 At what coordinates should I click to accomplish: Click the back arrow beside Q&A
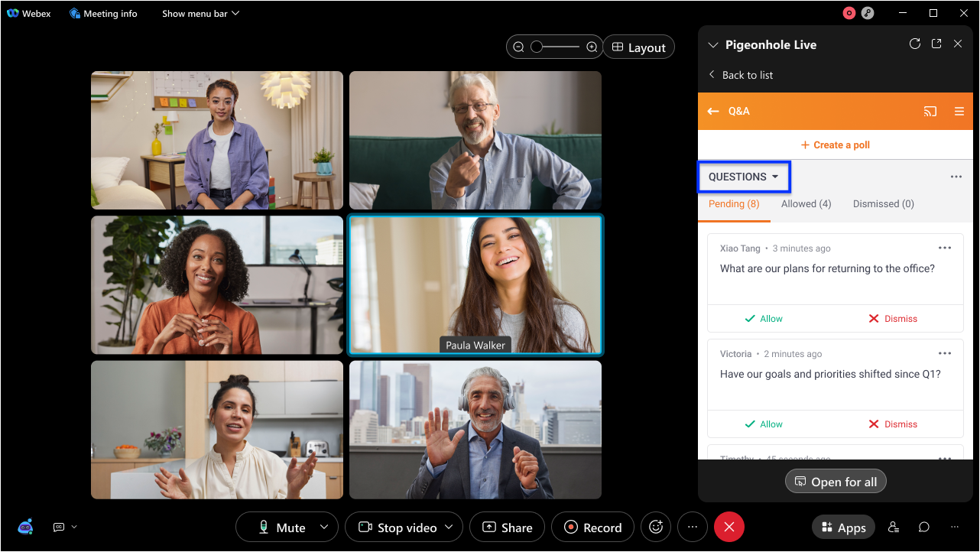pyautogui.click(x=713, y=111)
